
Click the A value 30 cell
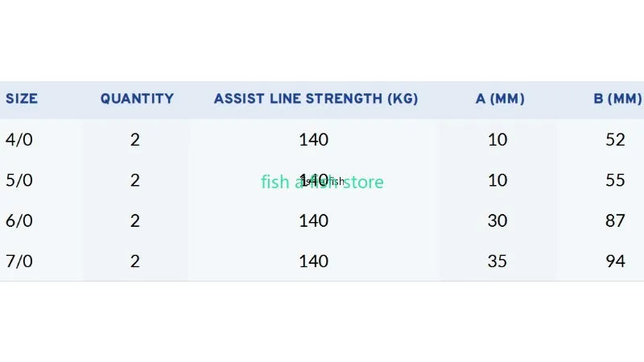click(x=497, y=220)
